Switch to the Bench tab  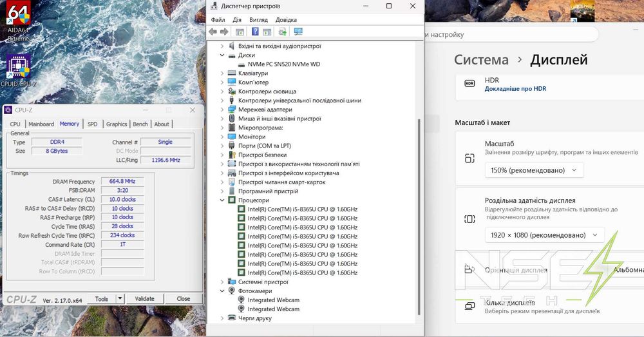pyautogui.click(x=140, y=124)
